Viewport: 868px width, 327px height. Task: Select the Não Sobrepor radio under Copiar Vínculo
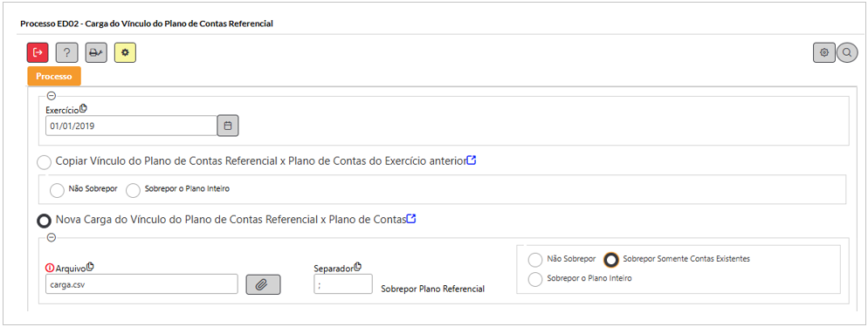57,190
